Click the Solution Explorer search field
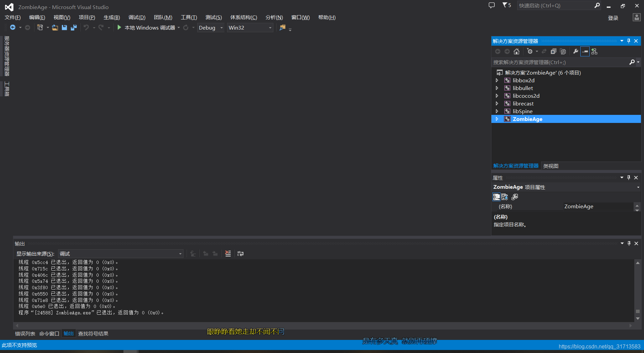The image size is (644, 353). [560, 62]
